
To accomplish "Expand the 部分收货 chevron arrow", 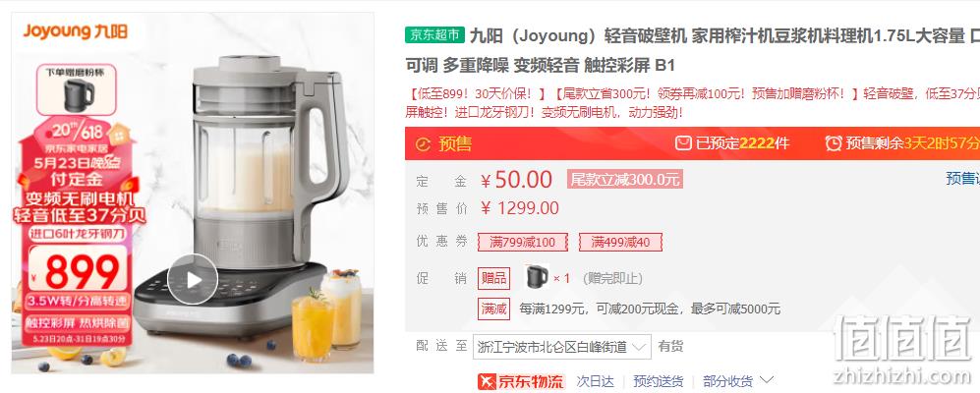I will pyautogui.click(x=767, y=380).
